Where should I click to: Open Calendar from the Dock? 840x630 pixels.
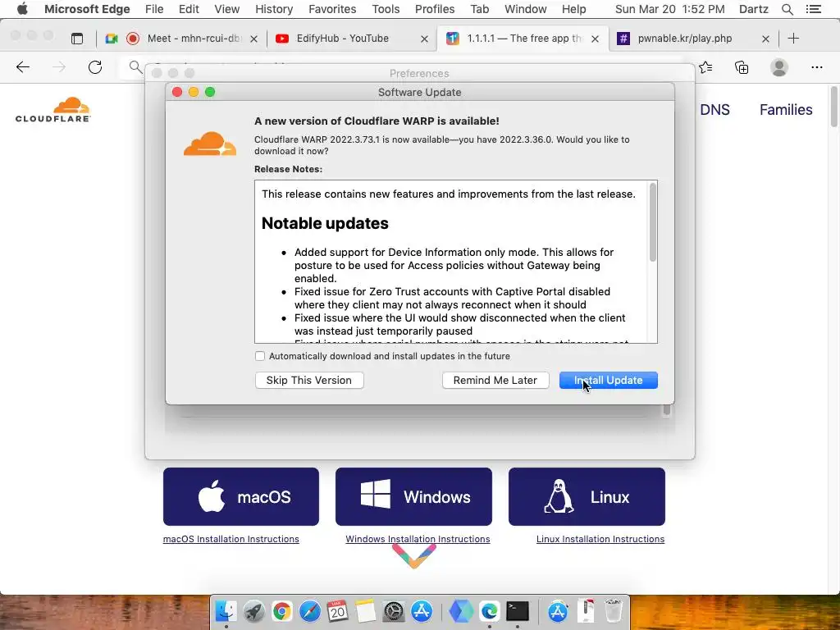[337, 610]
